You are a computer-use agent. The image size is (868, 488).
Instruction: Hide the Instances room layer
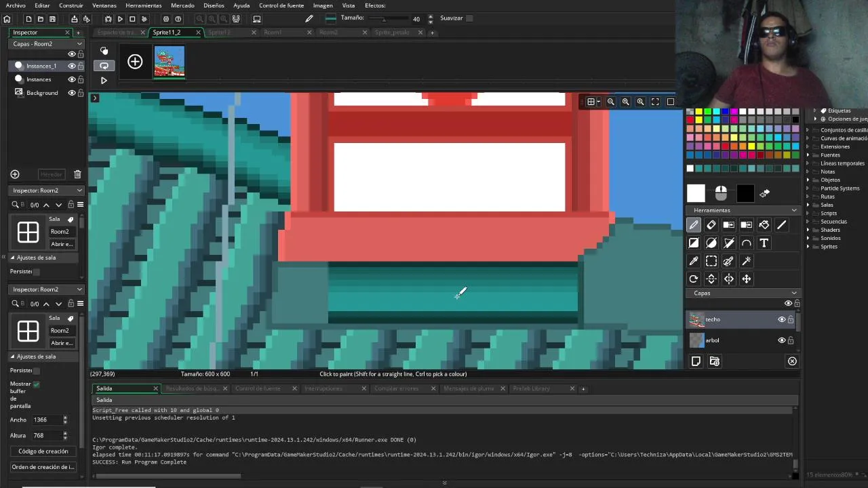point(71,79)
